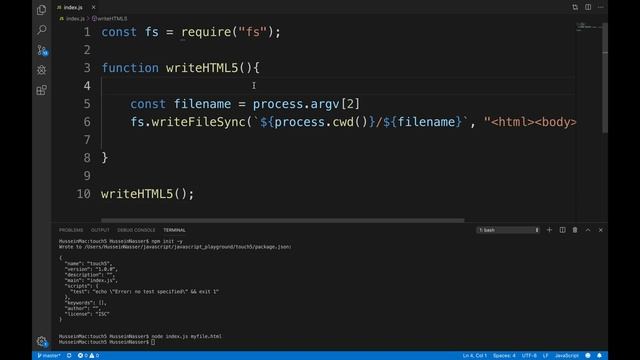640x360 pixels.
Task: Click 'node index.js myfile.html' terminal command
Action: point(187,336)
